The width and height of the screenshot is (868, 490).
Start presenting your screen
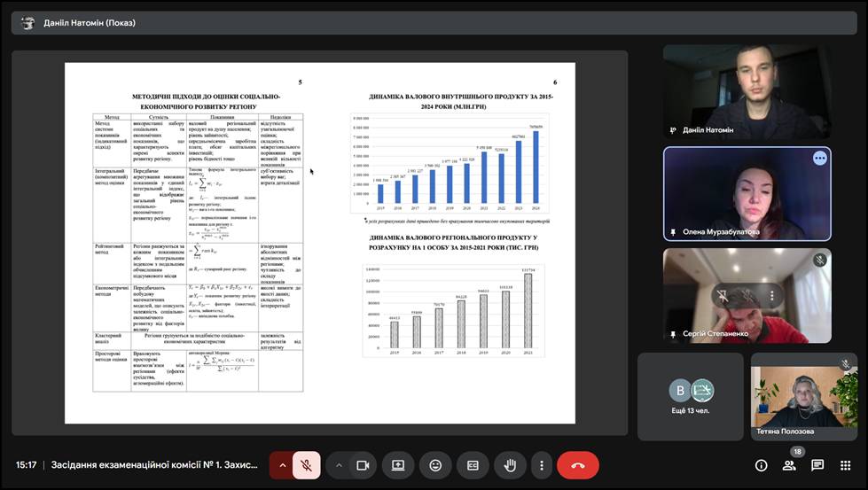(398, 465)
